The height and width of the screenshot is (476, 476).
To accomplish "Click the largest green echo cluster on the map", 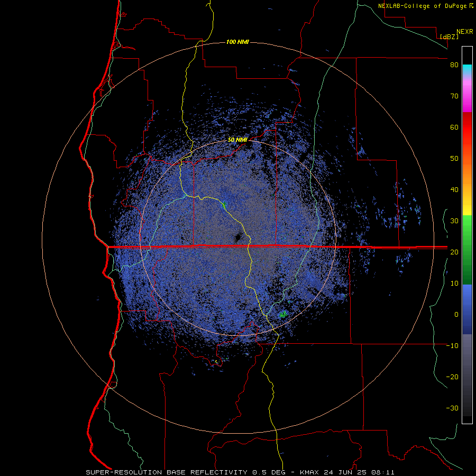I will (x=283, y=314).
